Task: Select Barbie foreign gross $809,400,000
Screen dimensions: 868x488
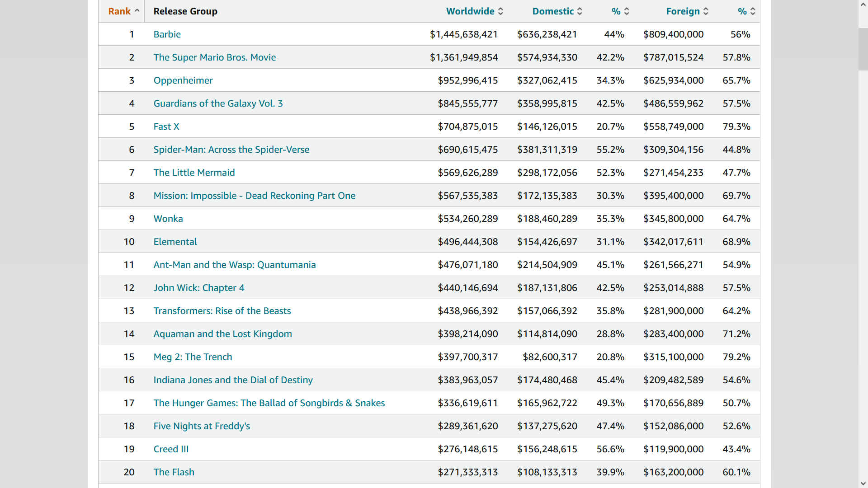Action: pyautogui.click(x=673, y=34)
